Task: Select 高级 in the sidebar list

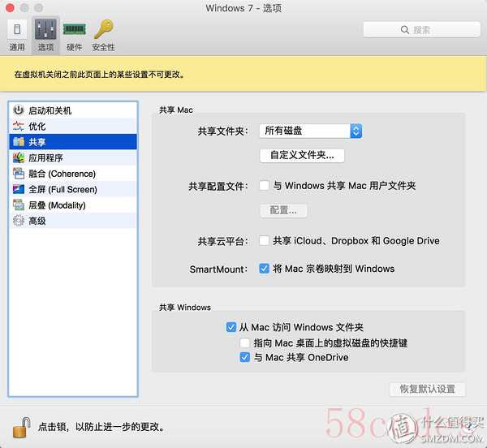Action: (73, 221)
